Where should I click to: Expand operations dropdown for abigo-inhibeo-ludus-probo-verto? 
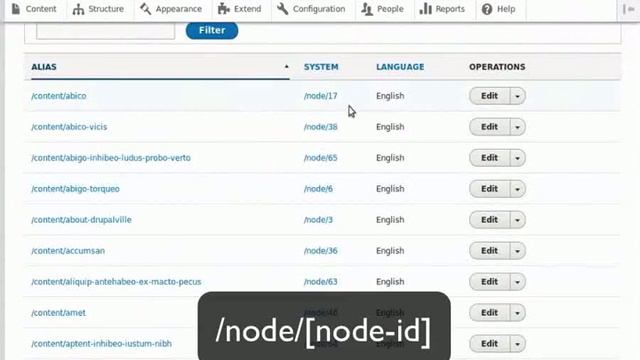pos(518,158)
